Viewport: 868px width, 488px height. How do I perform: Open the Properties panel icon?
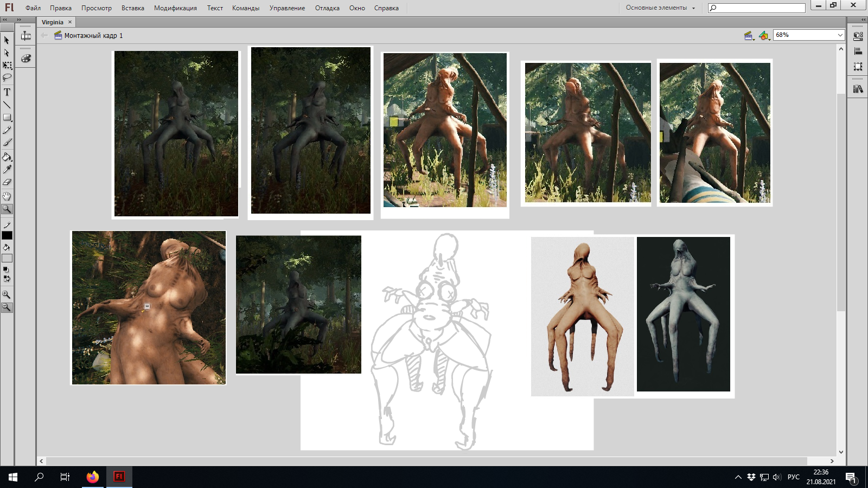click(858, 36)
